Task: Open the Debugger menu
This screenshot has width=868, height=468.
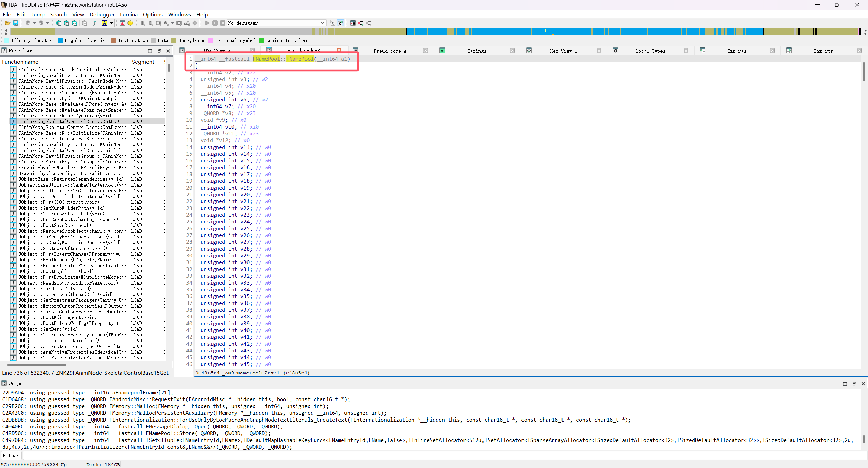Action: (102, 14)
